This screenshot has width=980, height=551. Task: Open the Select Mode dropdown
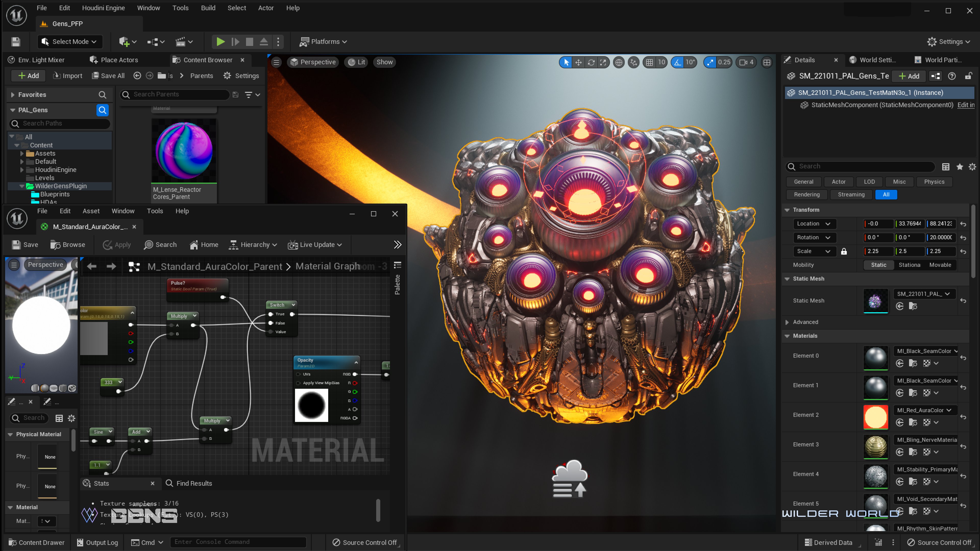click(70, 42)
